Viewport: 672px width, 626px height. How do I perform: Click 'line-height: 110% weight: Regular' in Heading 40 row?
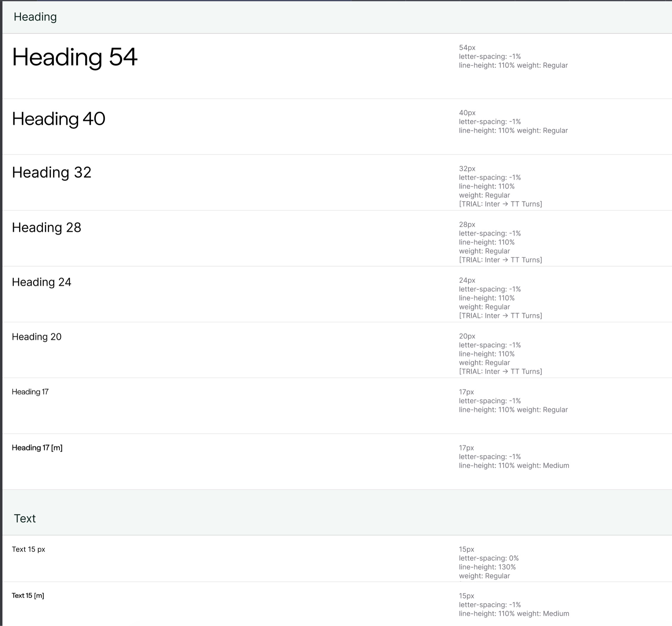(513, 130)
